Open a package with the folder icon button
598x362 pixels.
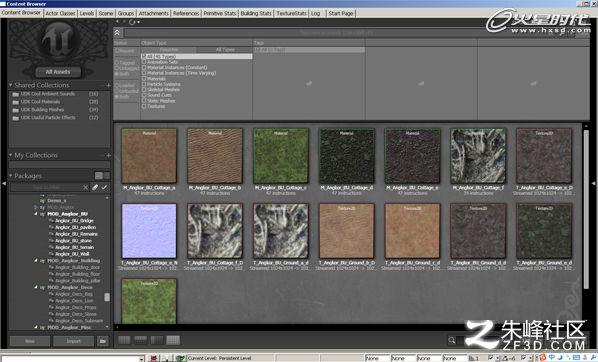[x=103, y=341]
